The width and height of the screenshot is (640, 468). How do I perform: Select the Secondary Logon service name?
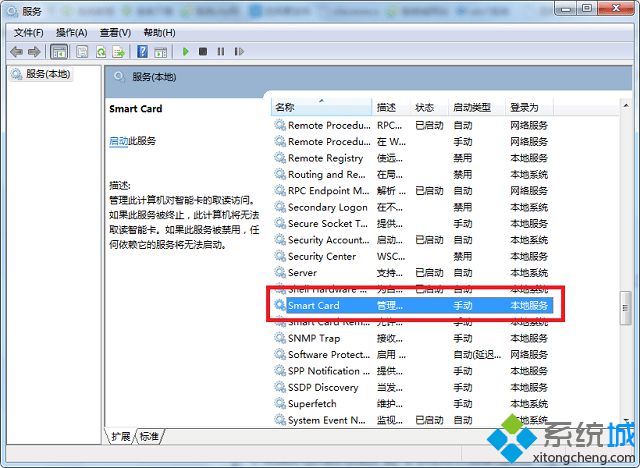coord(327,207)
